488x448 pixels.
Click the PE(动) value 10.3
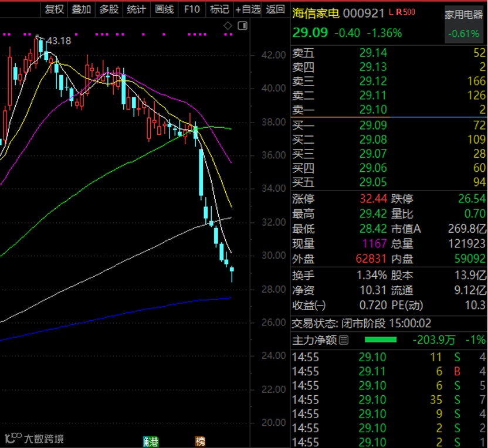[x=475, y=305]
